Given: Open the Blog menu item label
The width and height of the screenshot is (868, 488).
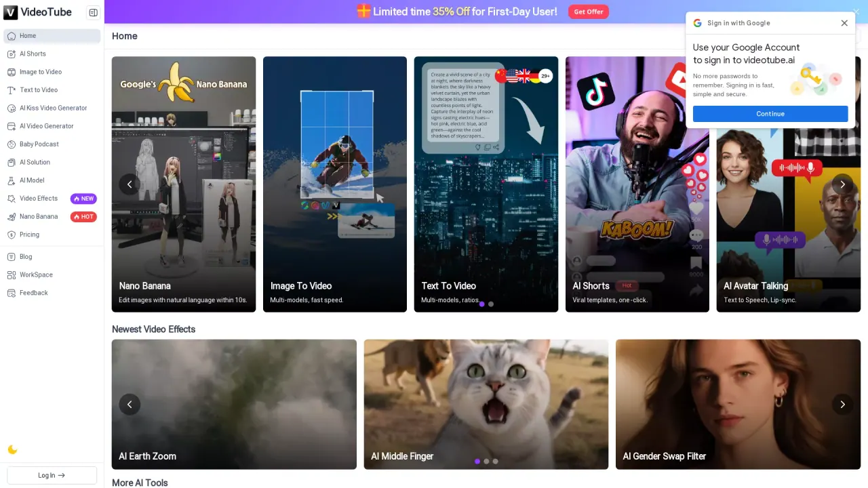Looking at the screenshot, I should [x=26, y=257].
